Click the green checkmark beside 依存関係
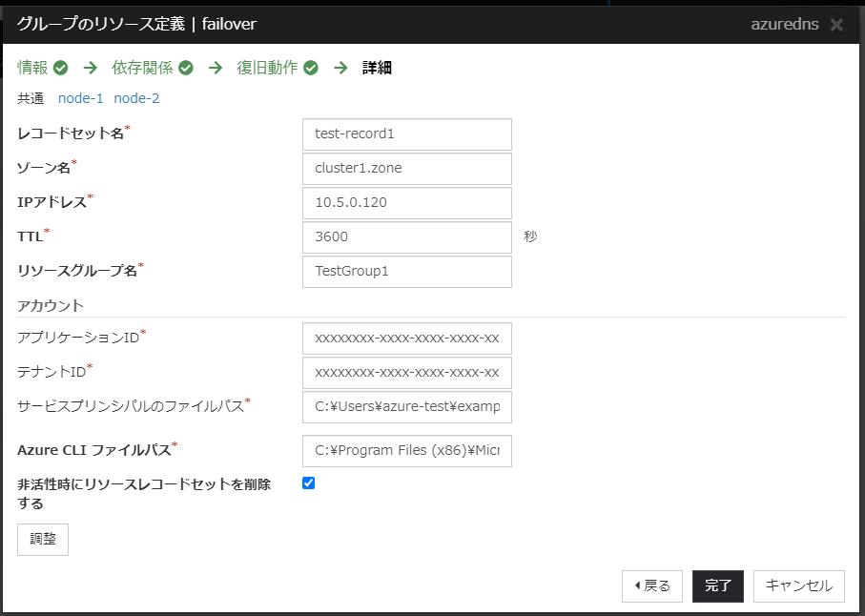865x616 pixels. pos(186,68)
